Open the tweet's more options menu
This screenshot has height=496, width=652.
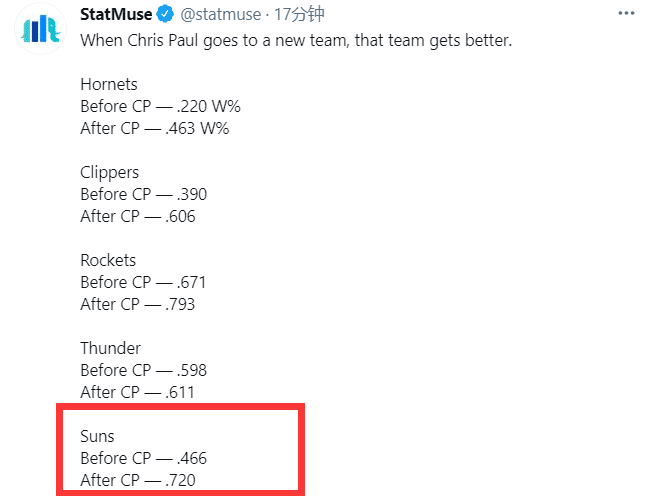[626, 15]
